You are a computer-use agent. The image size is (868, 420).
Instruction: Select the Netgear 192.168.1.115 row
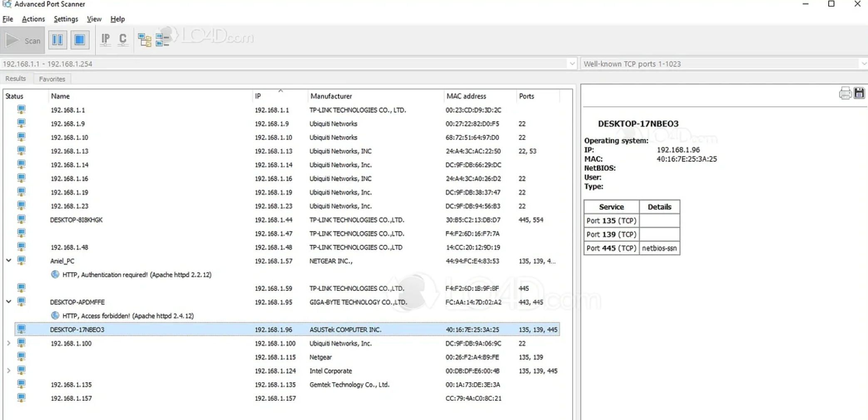(287, 357)
